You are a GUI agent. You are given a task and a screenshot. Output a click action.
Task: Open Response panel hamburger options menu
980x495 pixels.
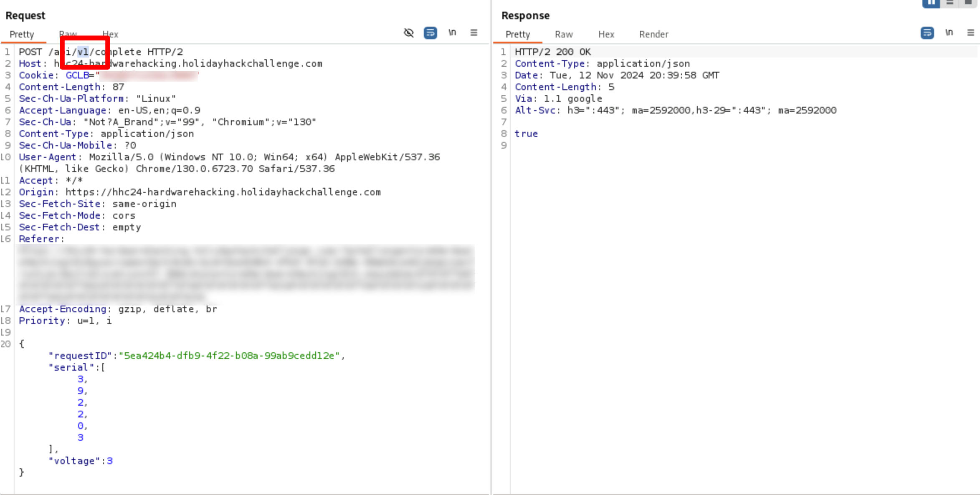970,33
